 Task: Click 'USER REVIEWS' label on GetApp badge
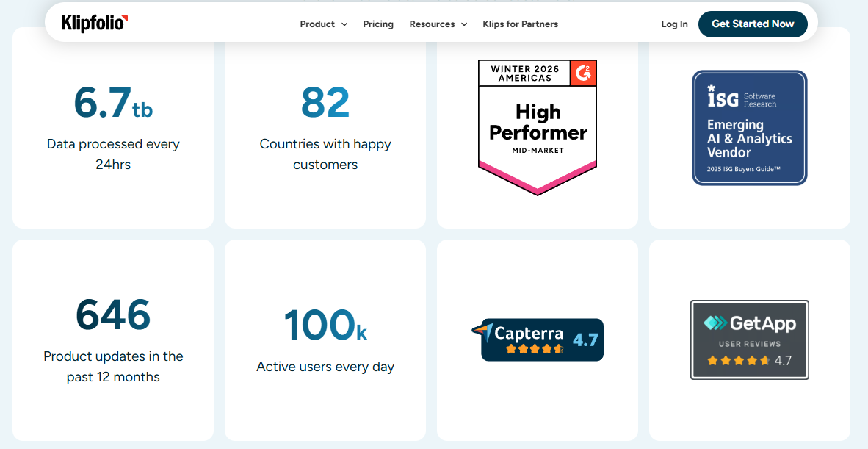750,344
